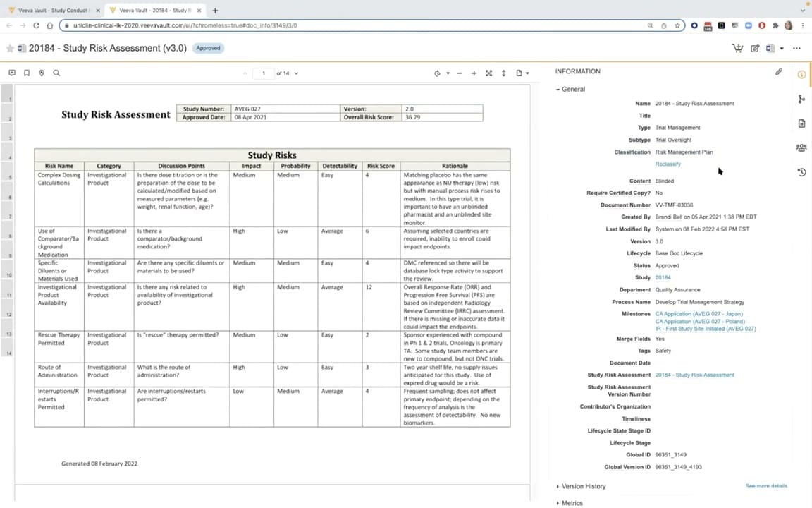Open the CA Application (AVEG 027 - Japan) milestone
The width and height of the screenshot is (812, 508).
click(699, 314)
